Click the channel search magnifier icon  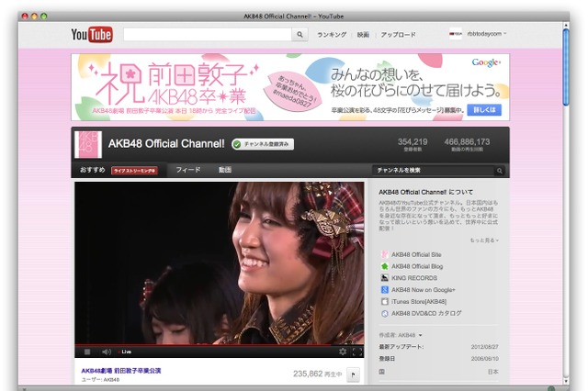[x=500, y=171]
